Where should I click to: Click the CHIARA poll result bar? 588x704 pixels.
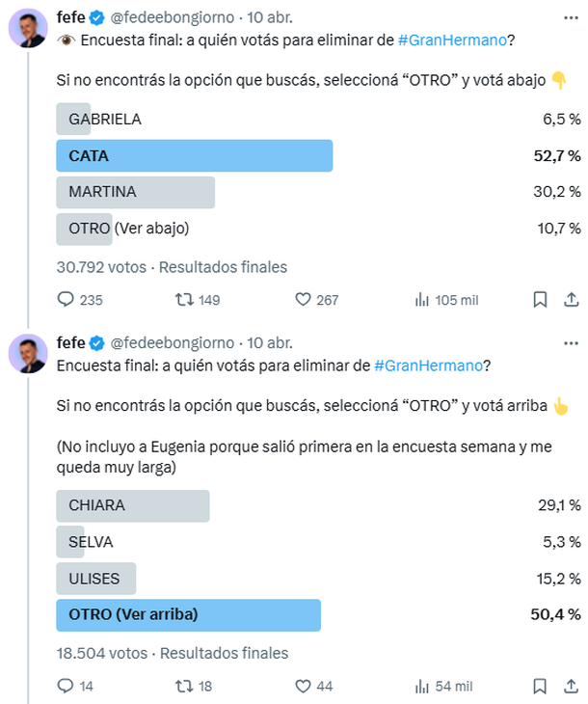point(133,505)
